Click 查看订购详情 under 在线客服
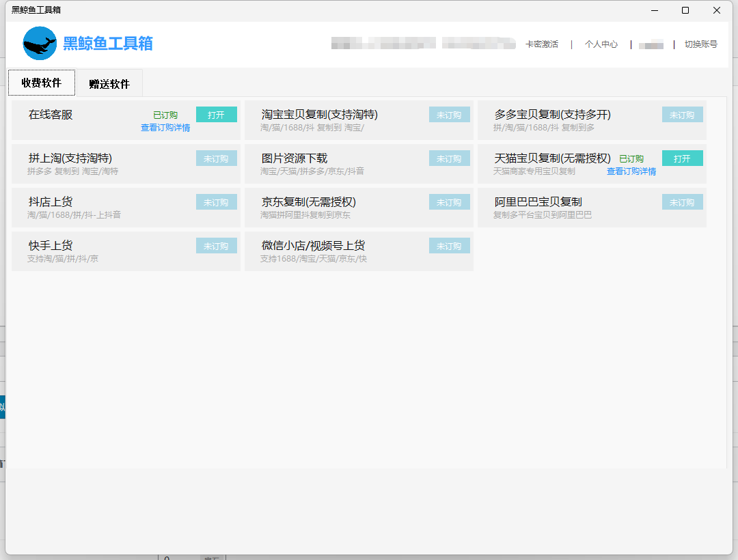This screenshot has width=738, height=560. click(x=165, y=128)
